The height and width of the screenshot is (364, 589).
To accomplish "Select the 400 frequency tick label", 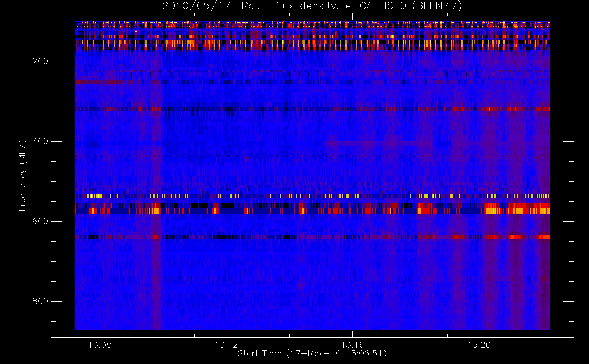I will coord(40,141).
